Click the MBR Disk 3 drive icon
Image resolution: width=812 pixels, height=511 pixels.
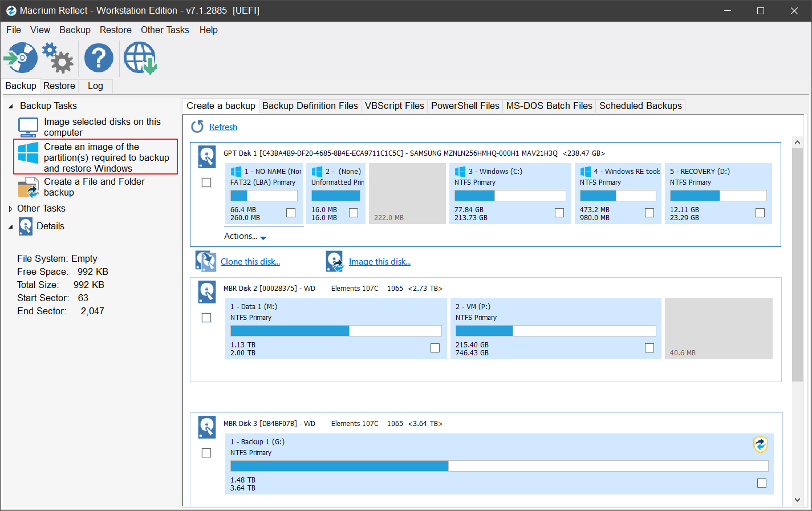tap(206, 427)
